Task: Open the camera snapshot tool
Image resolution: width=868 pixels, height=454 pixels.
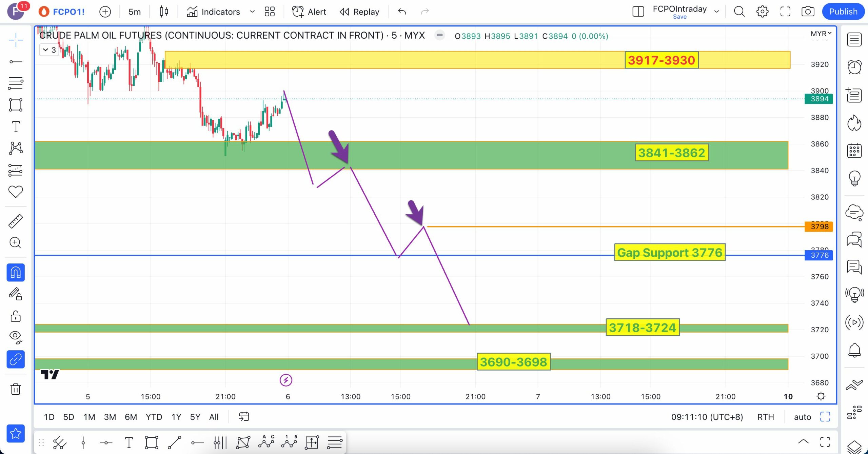Action: (808, 12)
